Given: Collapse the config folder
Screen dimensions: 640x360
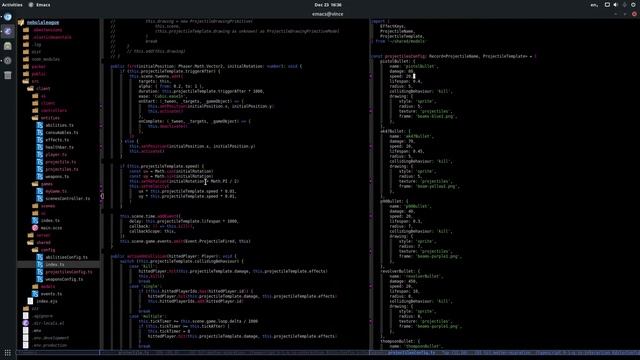Looking at the screenshot, I should tap(48, 250).
